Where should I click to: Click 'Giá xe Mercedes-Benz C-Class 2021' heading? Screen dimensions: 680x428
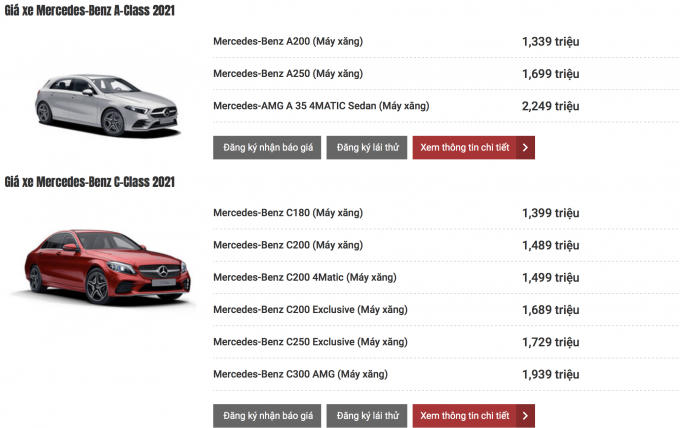point(90,182)
